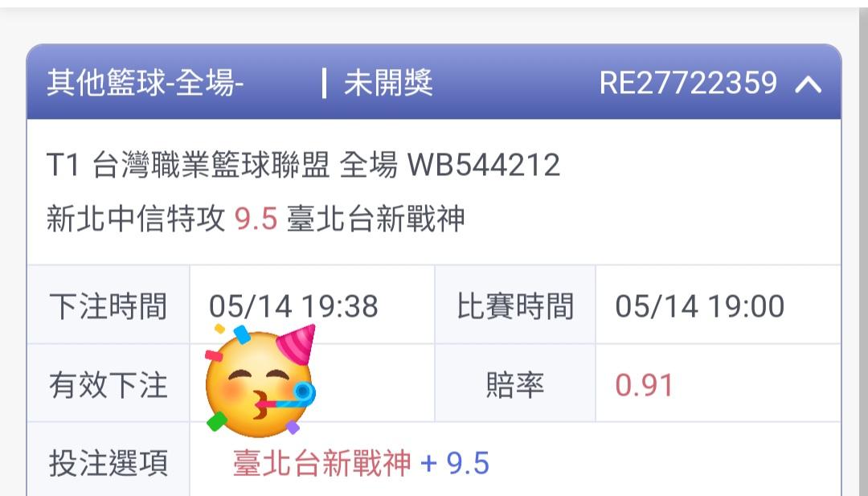Image resolution: width=868 pixels, height=496 pixels.
Task: Click the 投注選項 label cell
Action: pos(108,463)
